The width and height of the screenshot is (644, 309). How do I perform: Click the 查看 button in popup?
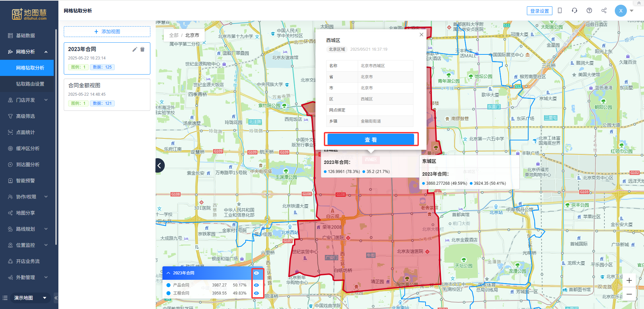pos(371,140)
